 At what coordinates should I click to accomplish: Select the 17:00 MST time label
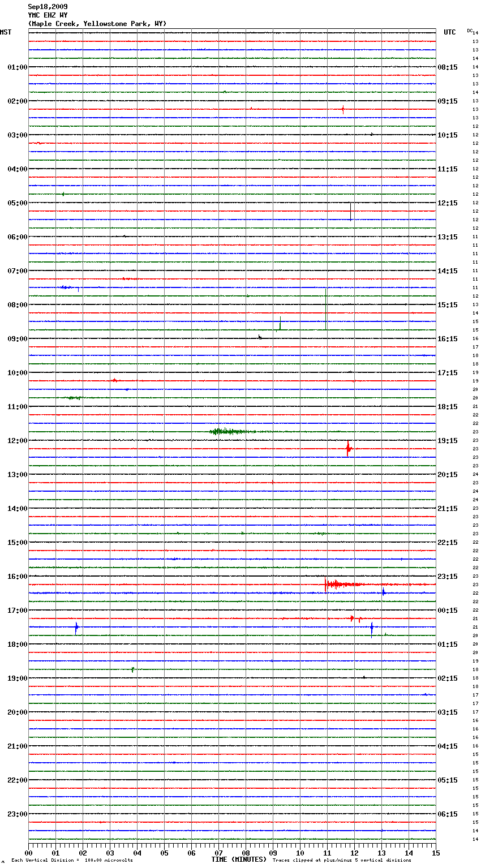[x=18, y=611]
